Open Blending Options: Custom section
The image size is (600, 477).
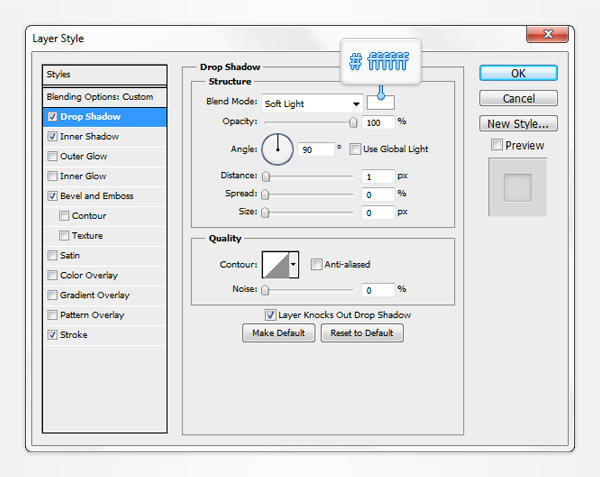(x=100, y=97)
